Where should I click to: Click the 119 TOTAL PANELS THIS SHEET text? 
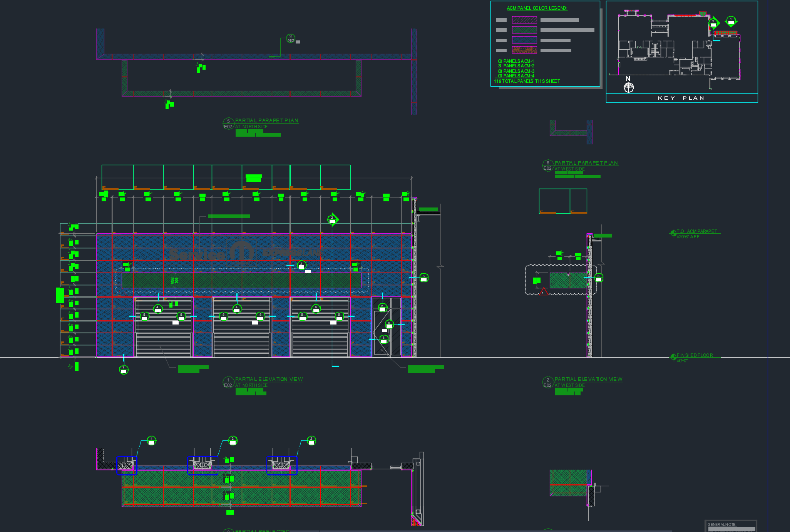(x=527, y=81)
